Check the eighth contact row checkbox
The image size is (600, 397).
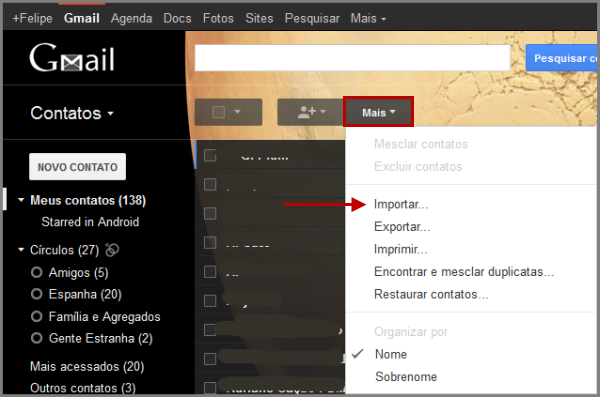click(210, 359)
